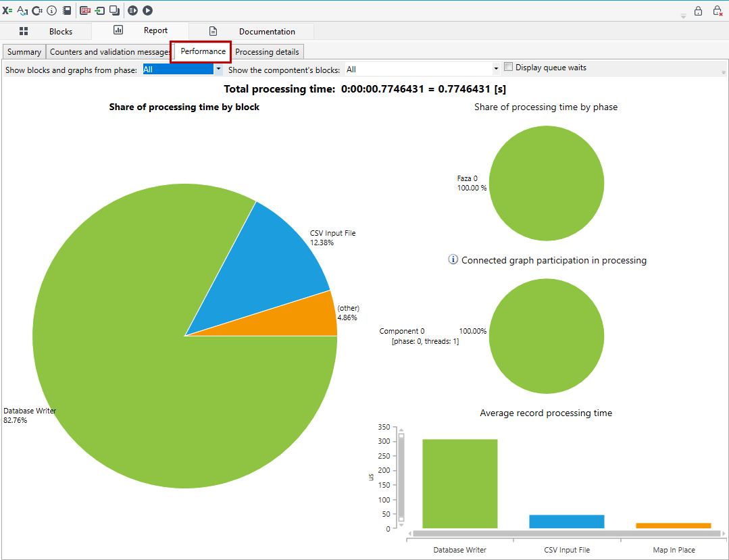Click the horizontal scrollbar under the bar chart

tap(567, 534)
